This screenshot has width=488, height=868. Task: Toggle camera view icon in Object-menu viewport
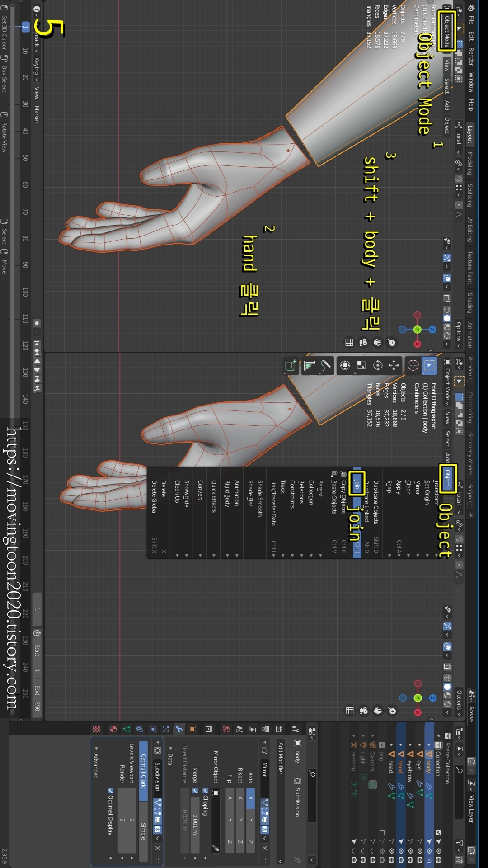(363, 711)
